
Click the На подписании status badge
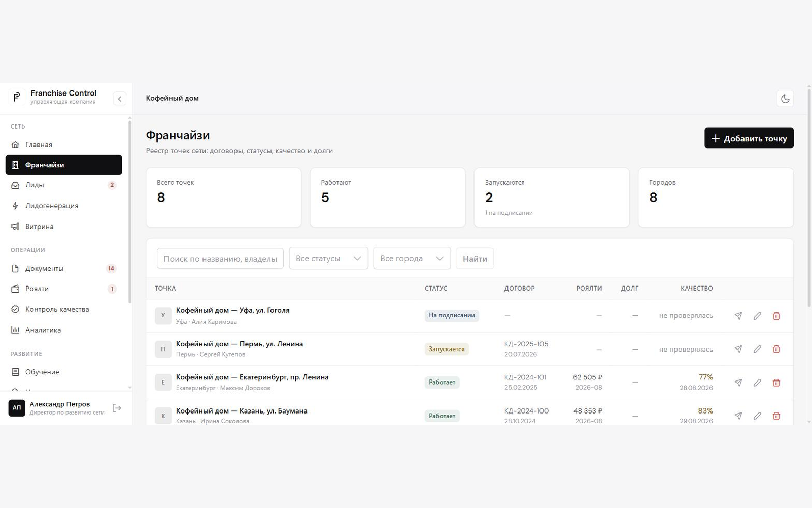452,315
